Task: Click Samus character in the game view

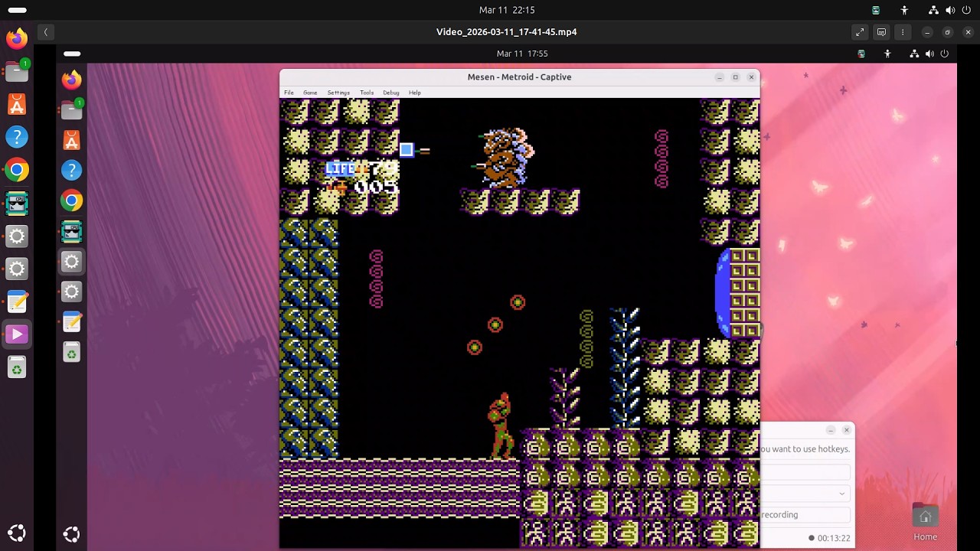Action: (x=500, y=425)
